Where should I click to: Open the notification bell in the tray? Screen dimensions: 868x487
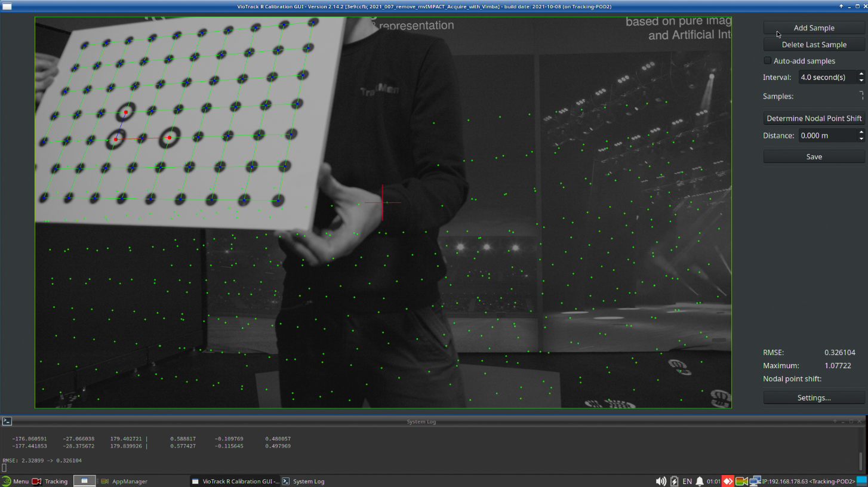[x=700, y=481]
